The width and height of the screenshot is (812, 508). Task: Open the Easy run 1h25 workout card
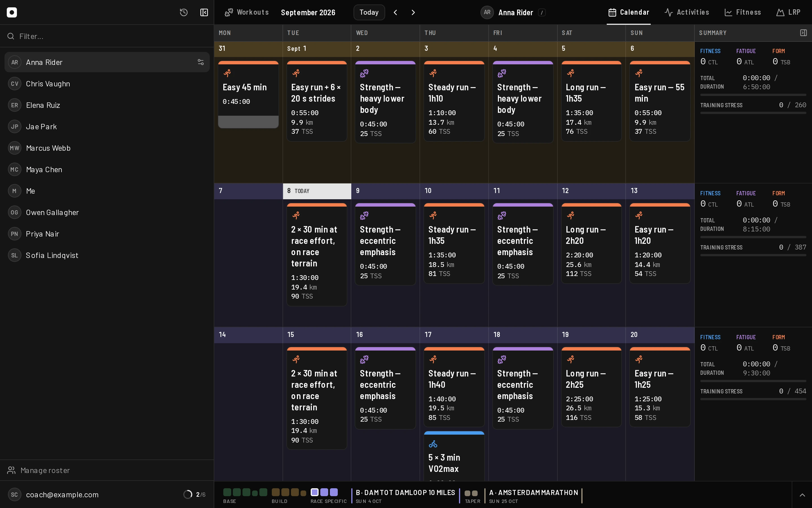[x=660, y=387]
